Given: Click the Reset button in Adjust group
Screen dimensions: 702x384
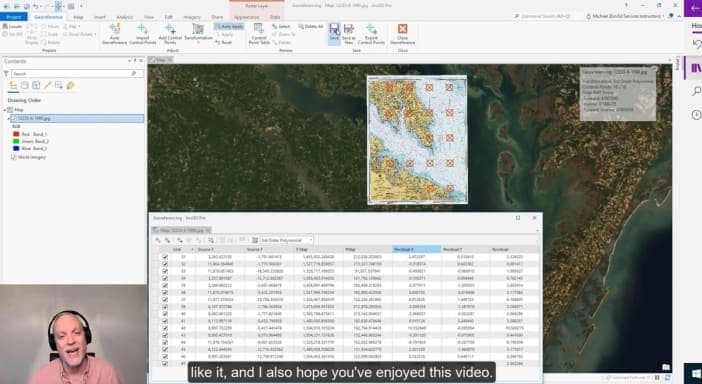Looking at the screenshot, I should pyautogui.click(x=223, y=43).
